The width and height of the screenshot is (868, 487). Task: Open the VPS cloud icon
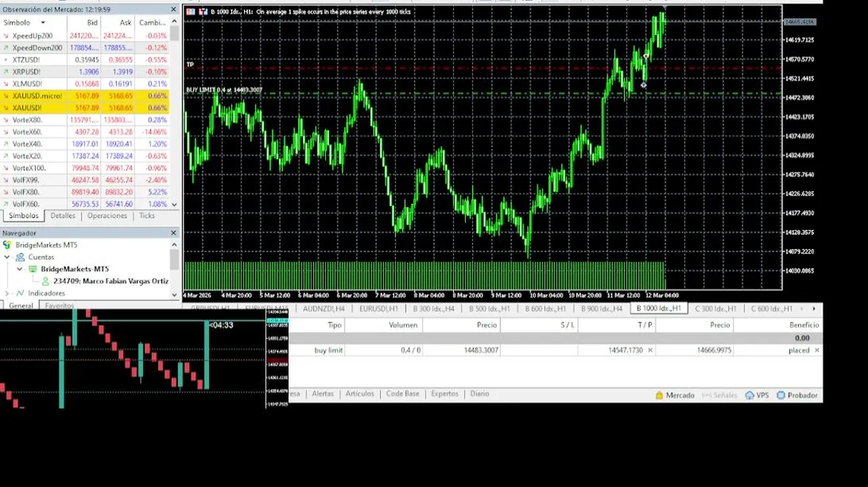click(750, 395)
